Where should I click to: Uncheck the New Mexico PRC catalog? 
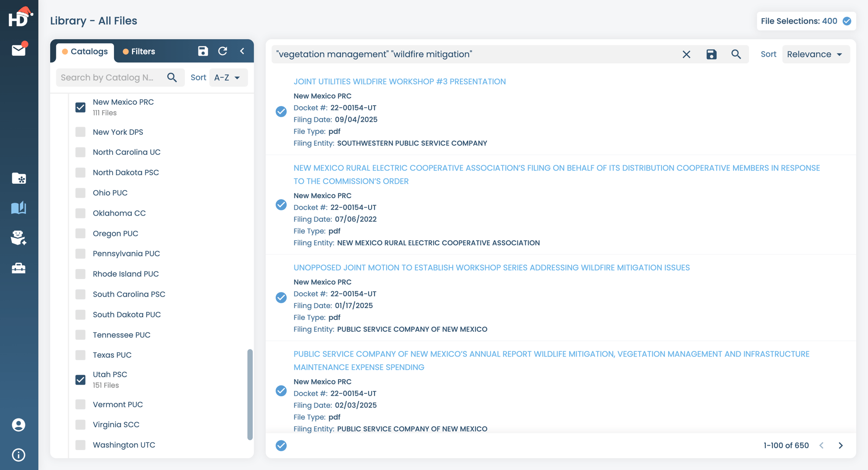[x=80, y=107]
